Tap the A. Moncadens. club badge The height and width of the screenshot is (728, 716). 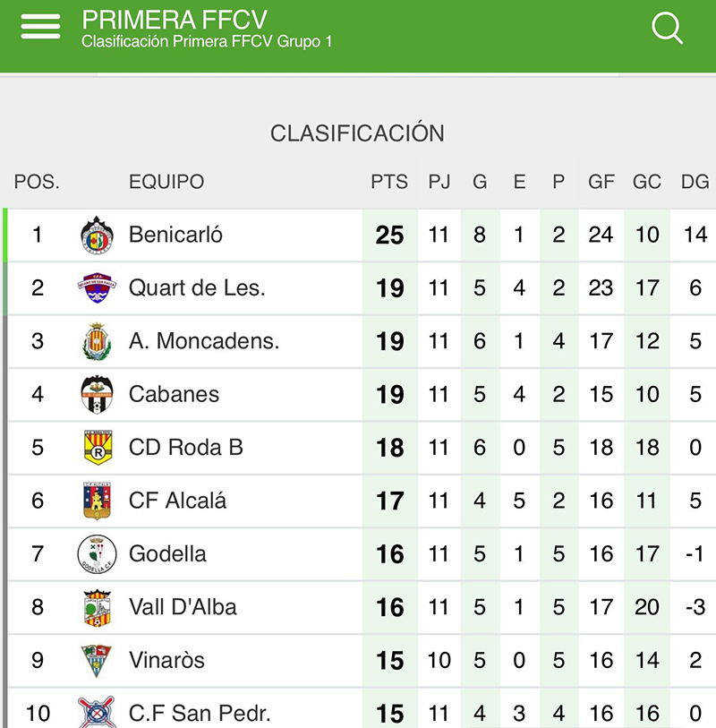pyautogui.click(x=97, y=341)
